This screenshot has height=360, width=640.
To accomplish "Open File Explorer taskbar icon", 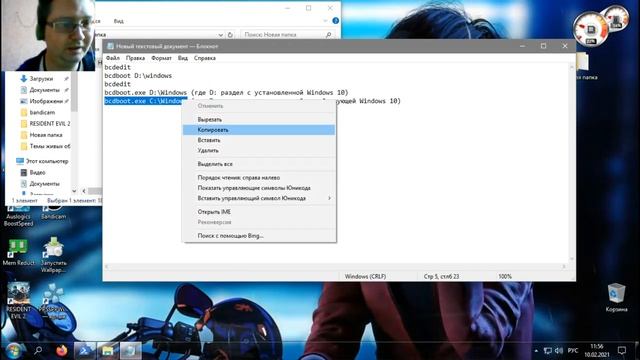I will [x=107, y=351].
